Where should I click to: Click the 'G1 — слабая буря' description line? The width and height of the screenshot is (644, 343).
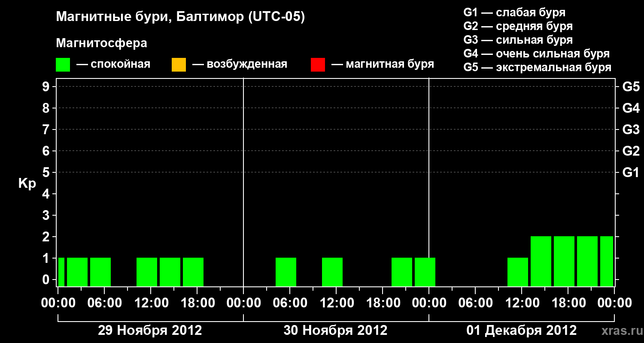[x=514, y=12]
